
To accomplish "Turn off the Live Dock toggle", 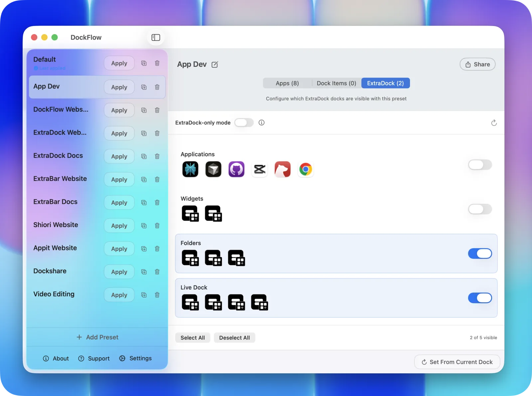I will pos(480,298).
